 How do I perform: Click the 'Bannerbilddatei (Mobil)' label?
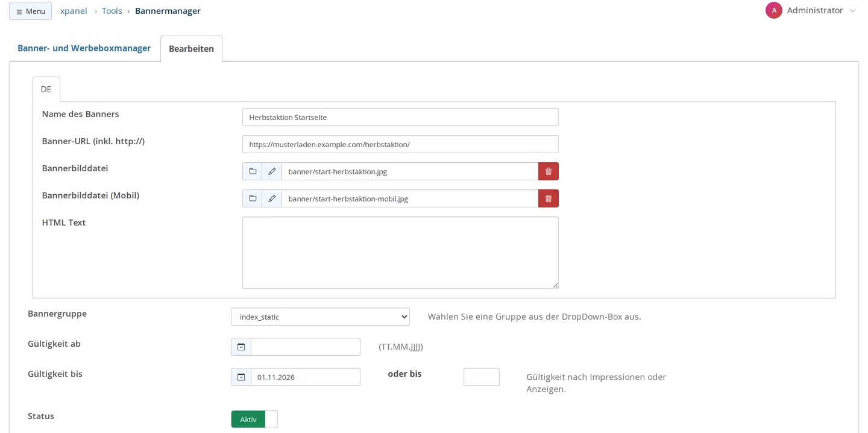pos(90,195)
